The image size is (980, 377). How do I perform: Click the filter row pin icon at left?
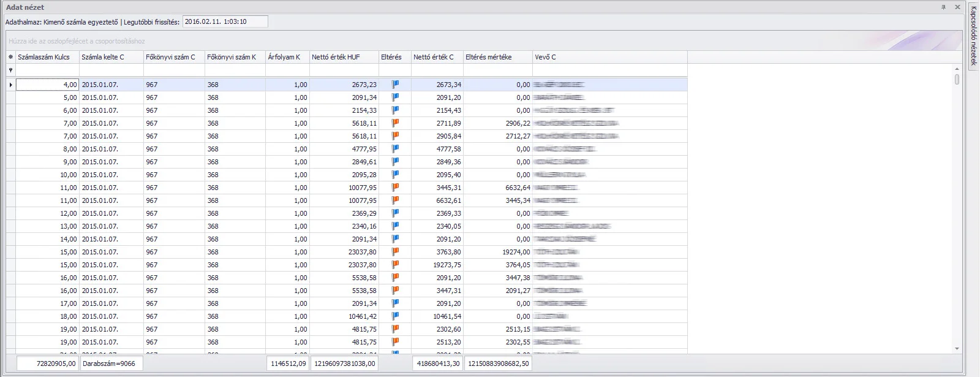pos(10,70)
